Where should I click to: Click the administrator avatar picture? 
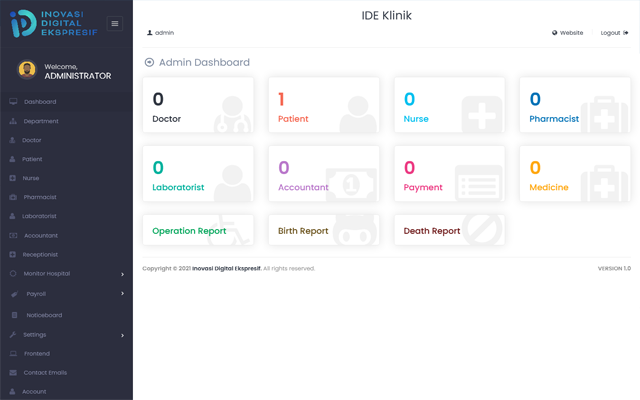27,70
